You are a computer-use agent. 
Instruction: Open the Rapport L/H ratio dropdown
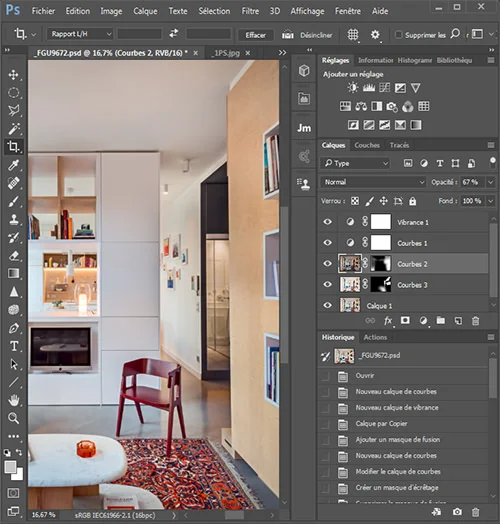point(80,34)
